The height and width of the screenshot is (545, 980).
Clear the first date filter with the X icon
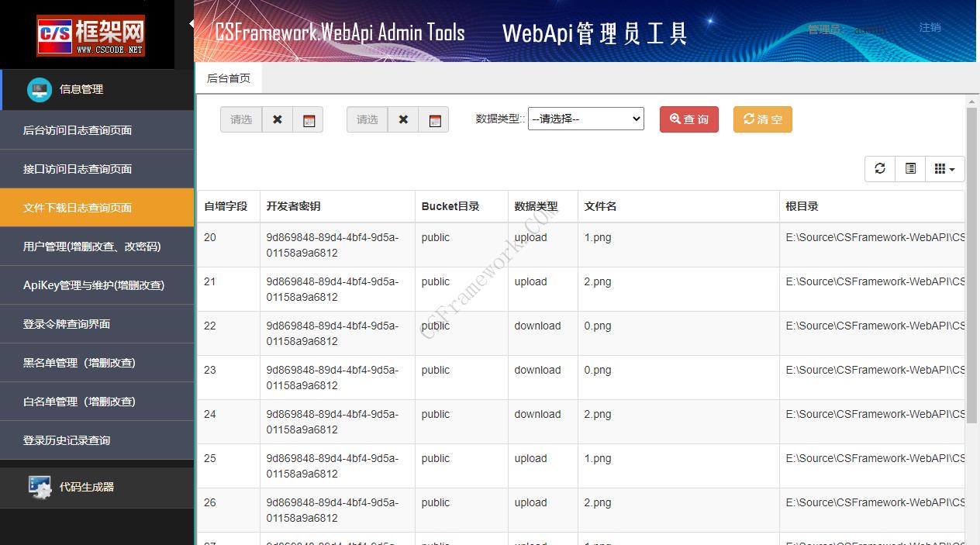point(277,119)
